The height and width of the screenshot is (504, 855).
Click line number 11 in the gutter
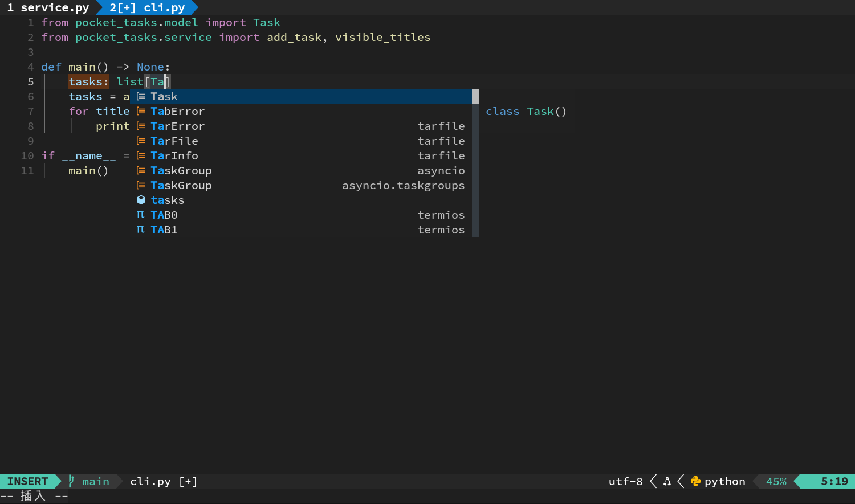click(x=27, y=171)
